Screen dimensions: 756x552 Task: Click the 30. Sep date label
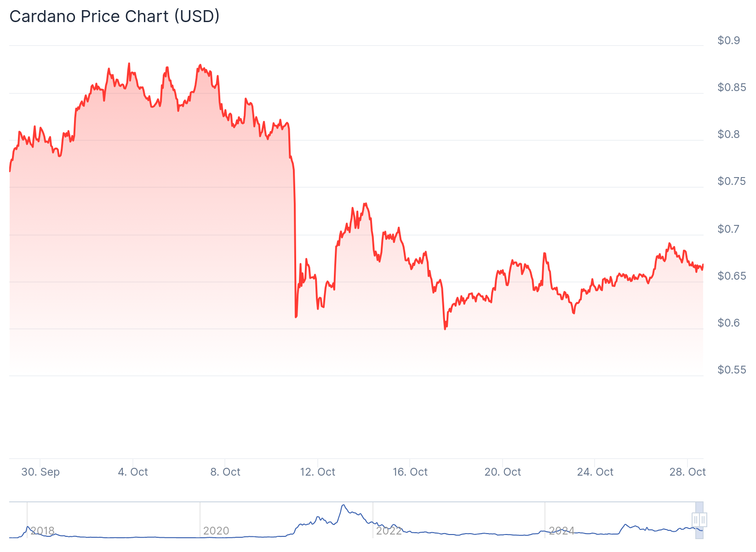pyautogui.click(x=40, y=472)
